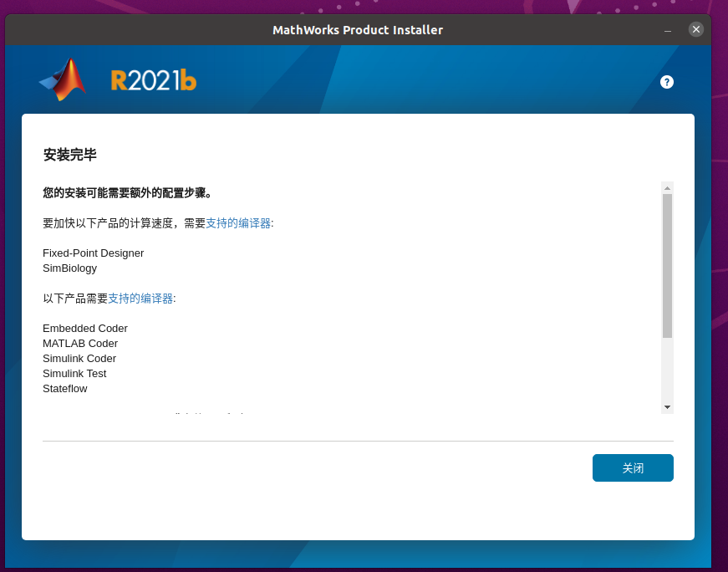Open the first 支持的编译器 link

point(238,223)
